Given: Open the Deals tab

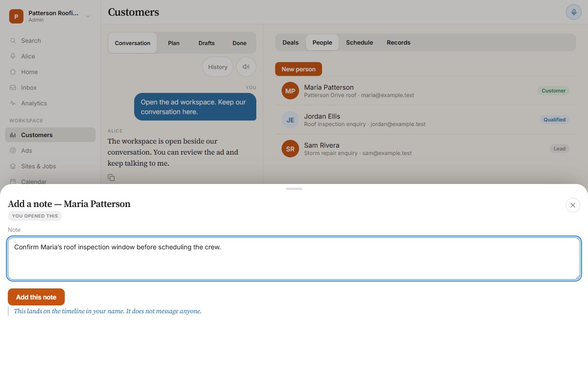Looking at the screenshot, I should tap(290, 42).
